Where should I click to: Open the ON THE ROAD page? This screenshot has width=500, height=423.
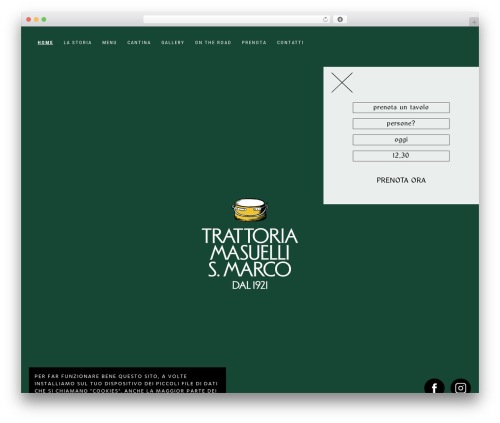pos(213,42)
